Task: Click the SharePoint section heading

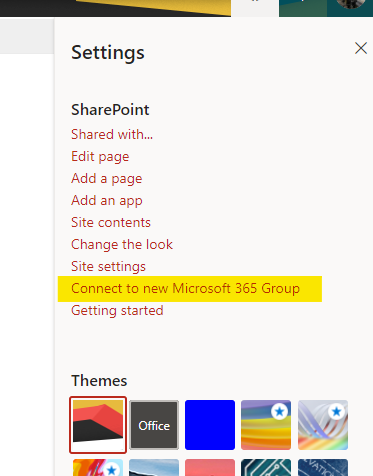Action: (110, 110)
